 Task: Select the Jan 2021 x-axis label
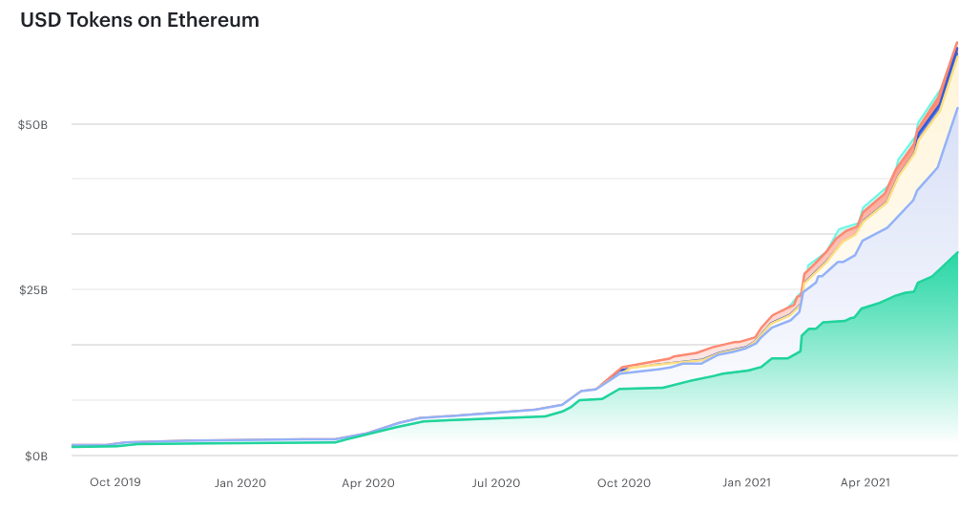pos(745,483)
